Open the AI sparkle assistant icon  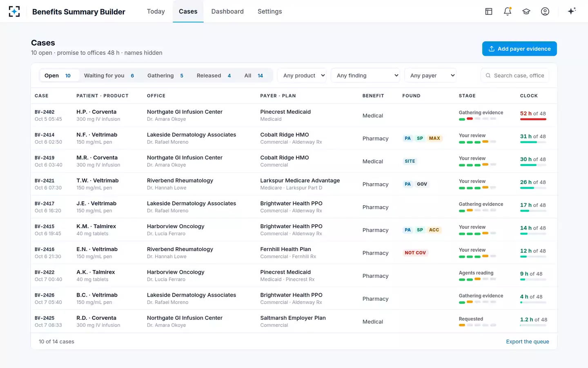coord(572,11)
